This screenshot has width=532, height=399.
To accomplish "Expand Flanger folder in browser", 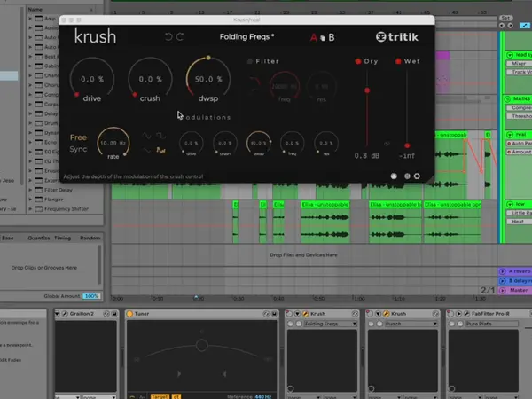I will 30,199.
